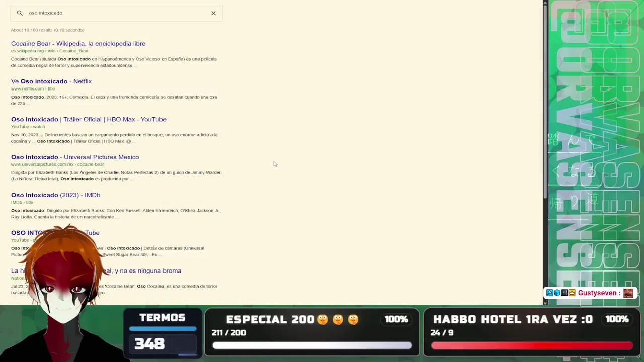This screenshot has height=362, width=644.
Task: Click the 'About 10,100 results' count text
Action: [47, 30]
